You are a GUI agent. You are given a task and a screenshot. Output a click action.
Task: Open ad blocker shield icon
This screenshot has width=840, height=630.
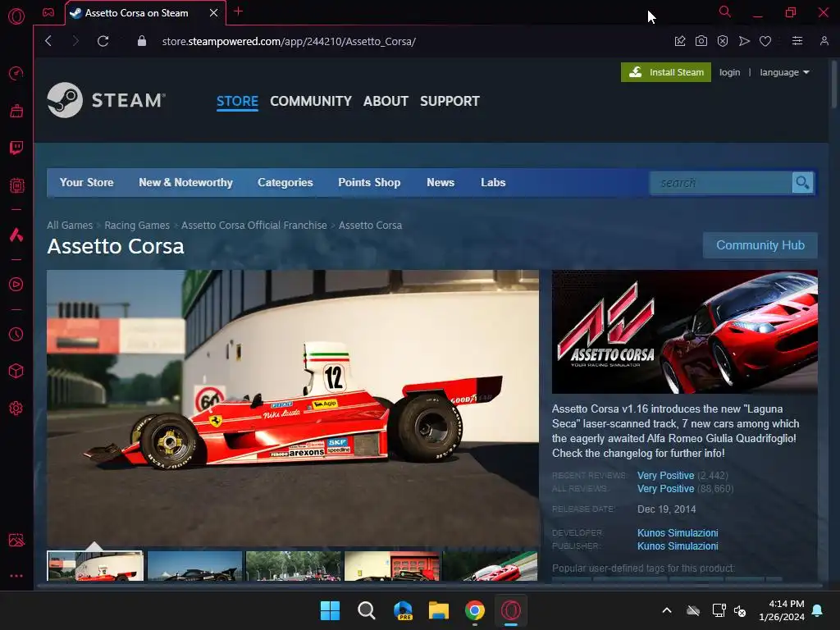point(723,41)
